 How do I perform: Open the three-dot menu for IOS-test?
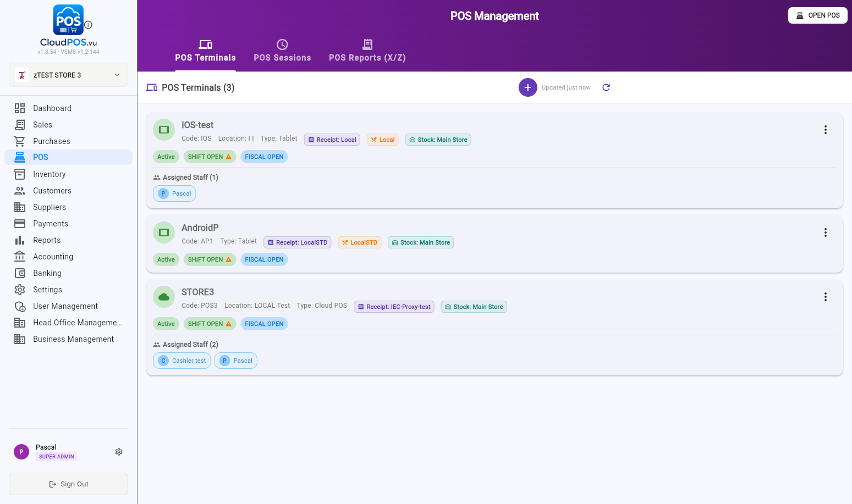pyautogui.click(x=825, y=130)
